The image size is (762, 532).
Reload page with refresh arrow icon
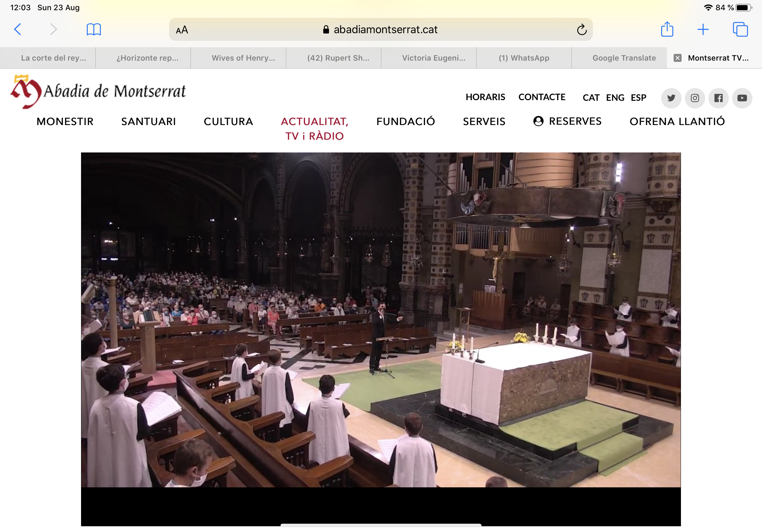[x=581, y=30]
